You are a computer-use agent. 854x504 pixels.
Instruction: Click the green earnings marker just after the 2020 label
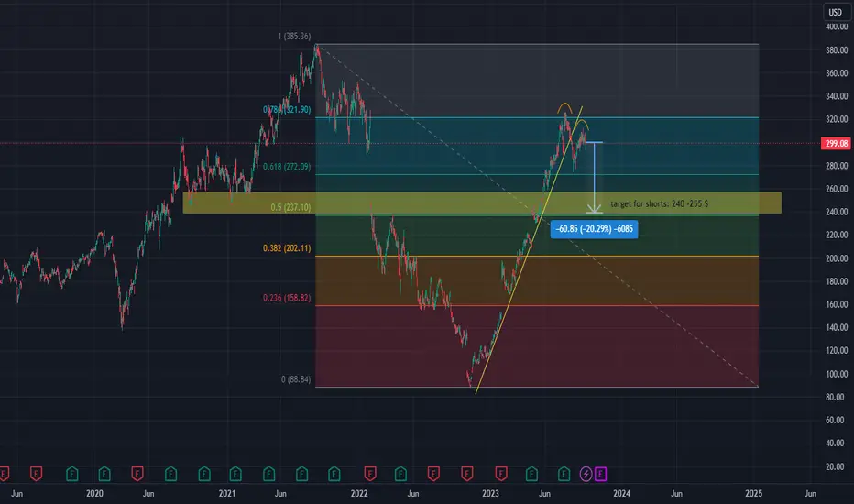104,474
